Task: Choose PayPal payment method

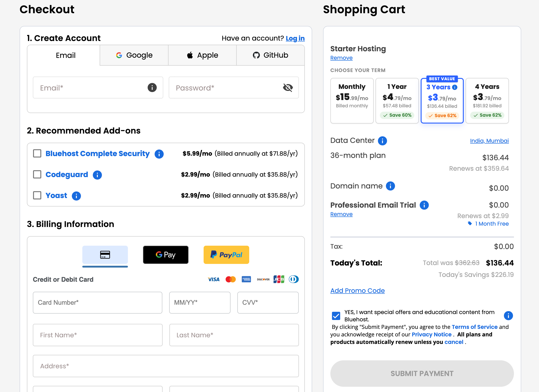Action: click(x=226, y=255)
